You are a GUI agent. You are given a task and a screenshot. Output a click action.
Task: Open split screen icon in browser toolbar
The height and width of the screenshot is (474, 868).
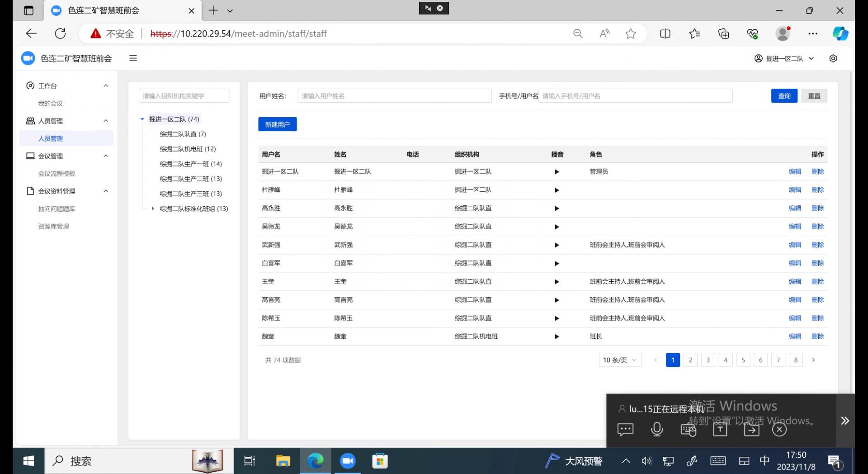tap(665, 33)
